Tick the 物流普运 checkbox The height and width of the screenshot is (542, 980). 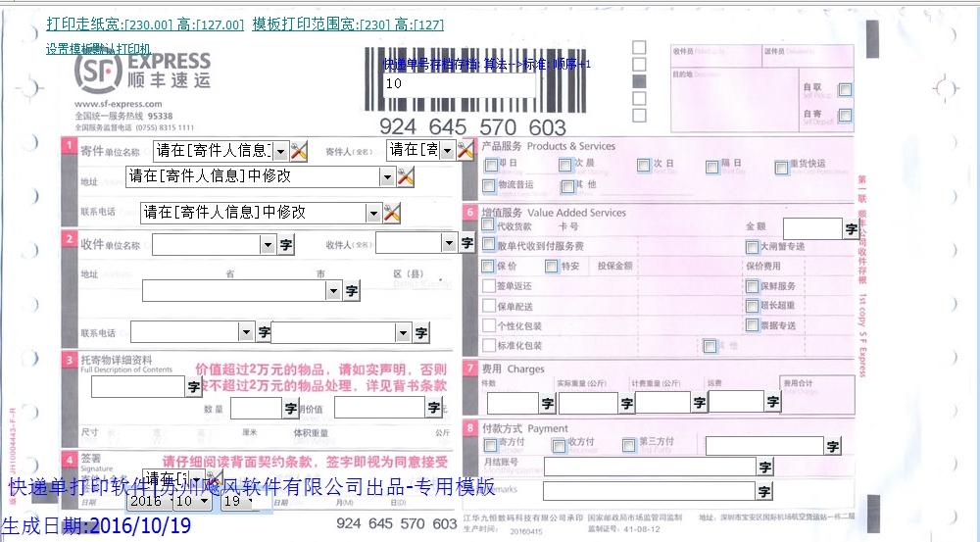[489, 185]
